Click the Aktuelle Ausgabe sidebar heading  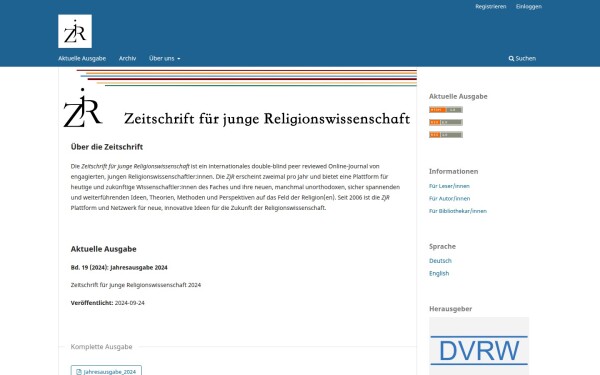click(458, 96)
